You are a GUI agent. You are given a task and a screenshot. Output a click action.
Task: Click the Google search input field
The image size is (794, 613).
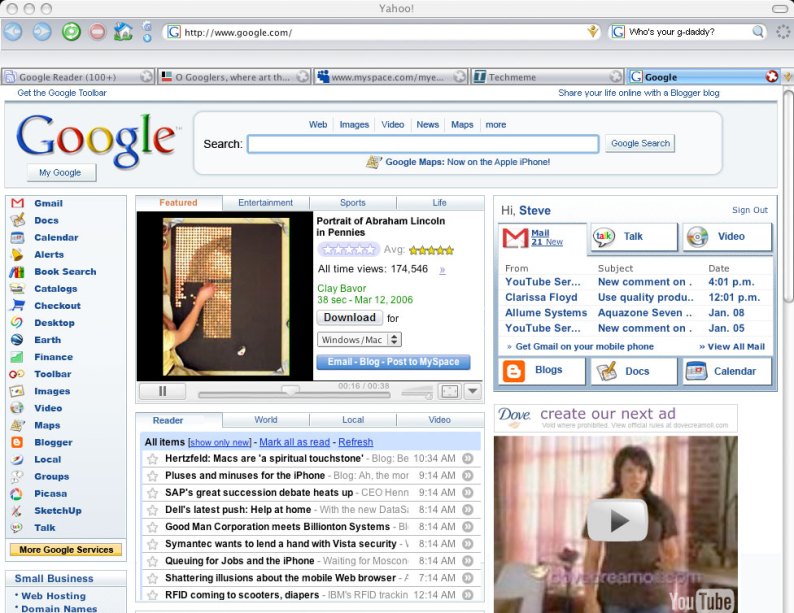point(423,144)
